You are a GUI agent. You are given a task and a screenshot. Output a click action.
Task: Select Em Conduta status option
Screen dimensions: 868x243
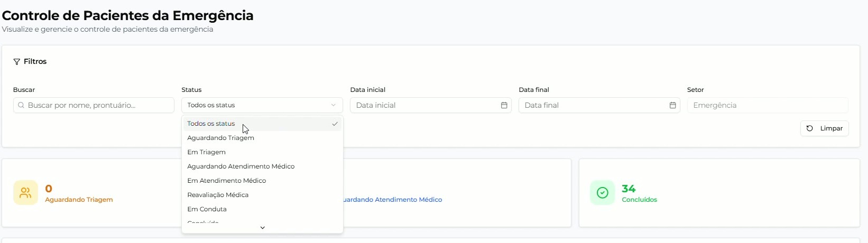262,209
